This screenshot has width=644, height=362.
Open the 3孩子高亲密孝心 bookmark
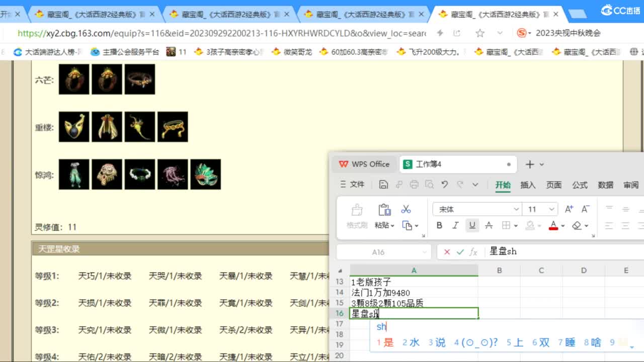pos(228,52)
